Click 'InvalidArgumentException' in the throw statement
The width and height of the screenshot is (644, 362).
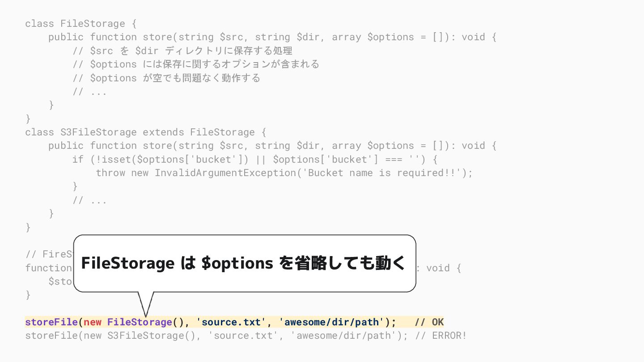click(225, 173)
